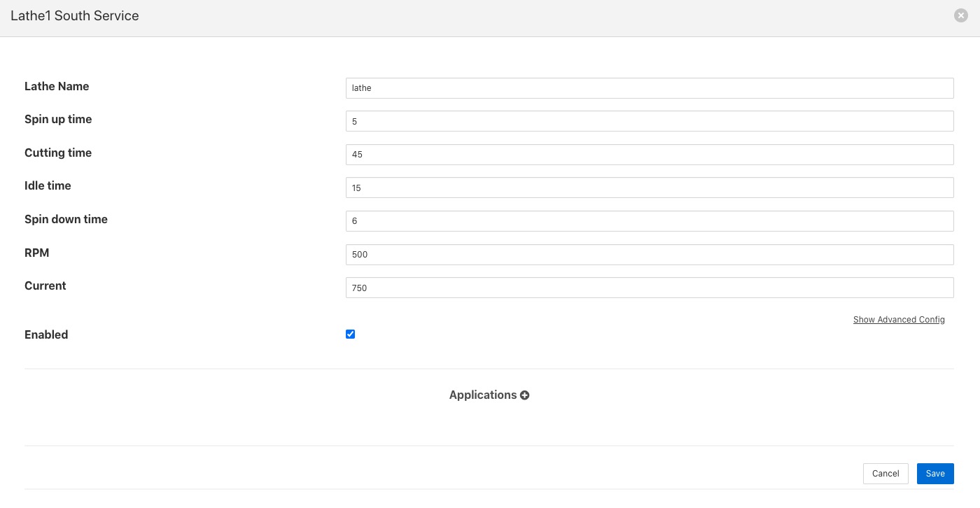Focus the Current input showing 750
The image size is (980, 508).
649,288
